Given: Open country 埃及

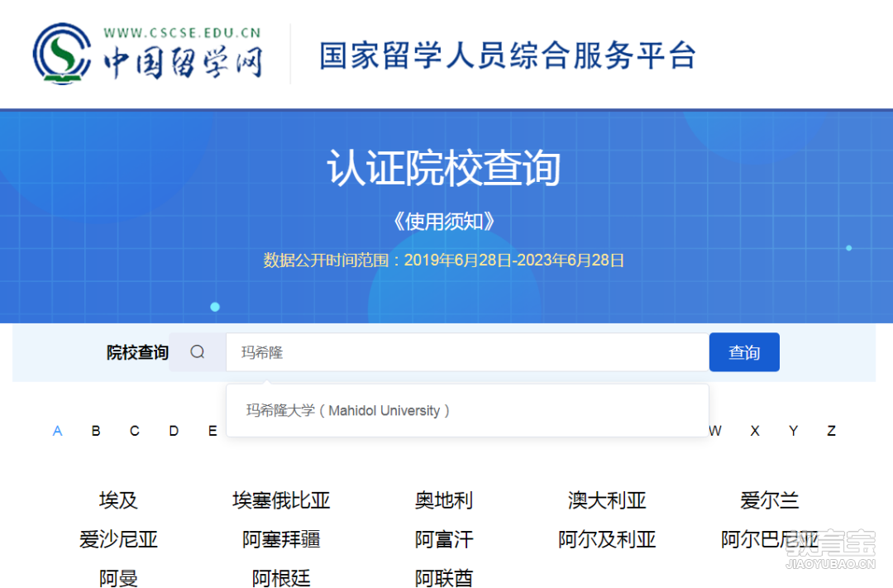Looking at the screenshot, I should (x=118, y=500).
